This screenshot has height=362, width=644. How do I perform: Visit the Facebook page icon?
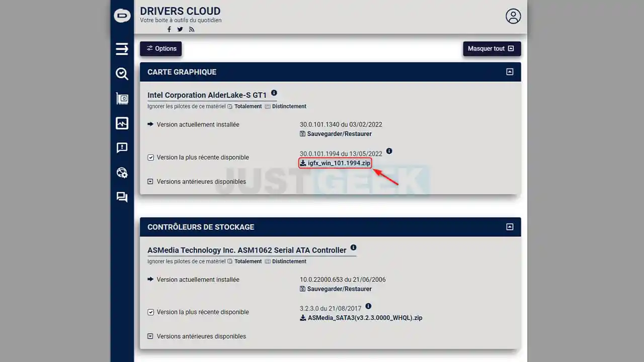tap(169, 29)
